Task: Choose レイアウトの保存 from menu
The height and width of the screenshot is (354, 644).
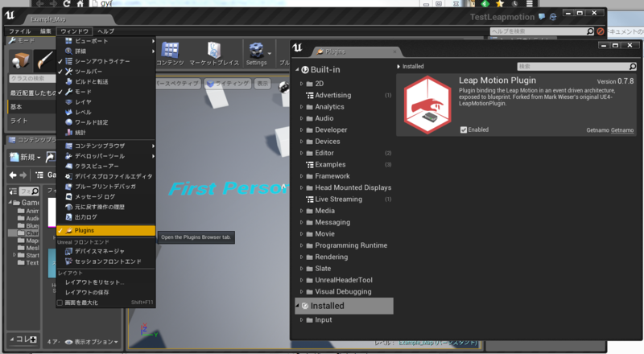Action: click(x=106, y=292)
